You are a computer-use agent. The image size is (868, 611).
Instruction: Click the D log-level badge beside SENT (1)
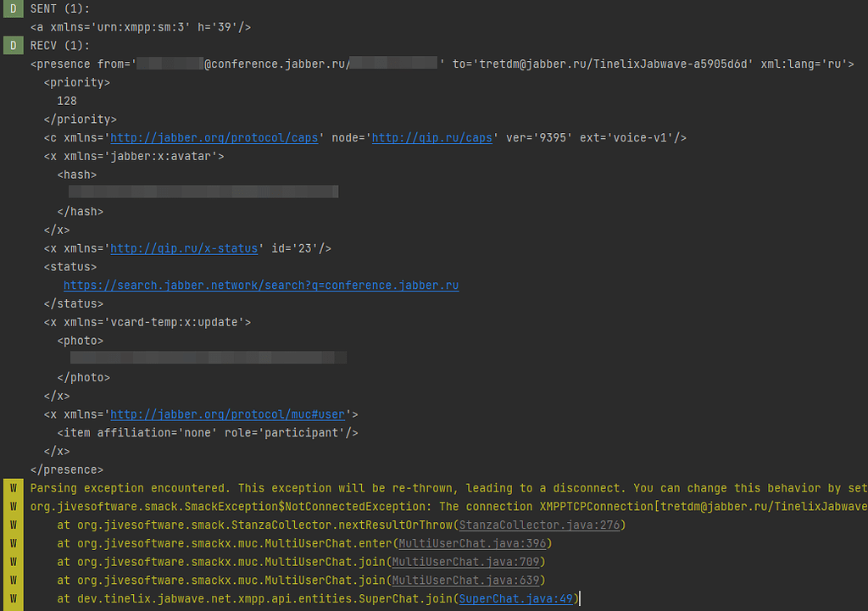[12, 8]
